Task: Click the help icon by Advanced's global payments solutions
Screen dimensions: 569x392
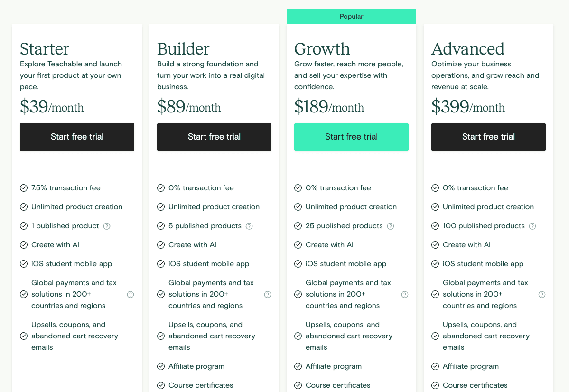Action: 542,294
